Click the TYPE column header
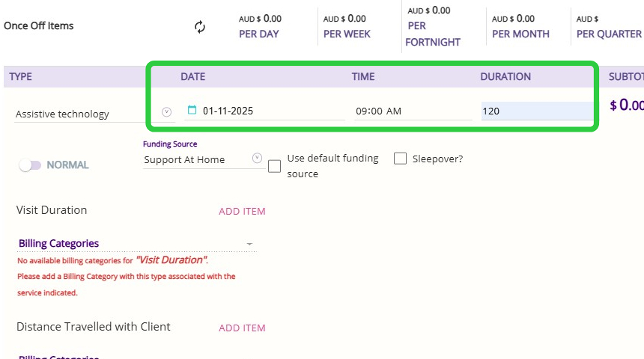 tap(20, 76)
